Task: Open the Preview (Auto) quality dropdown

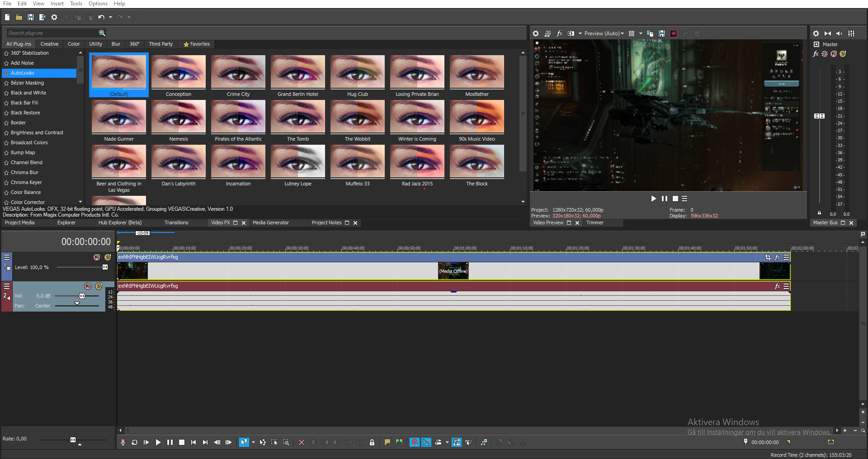Action: (x=604, y=33)
